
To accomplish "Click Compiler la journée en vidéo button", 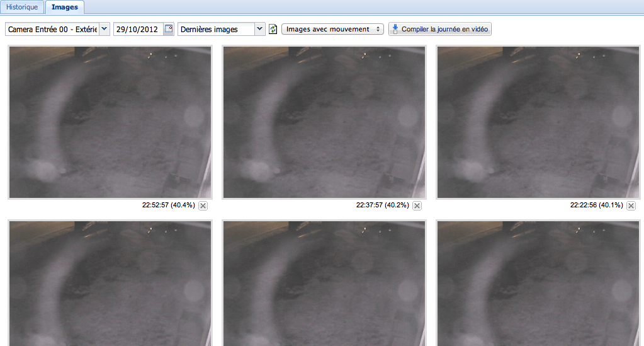I will [x=440, y=29].
